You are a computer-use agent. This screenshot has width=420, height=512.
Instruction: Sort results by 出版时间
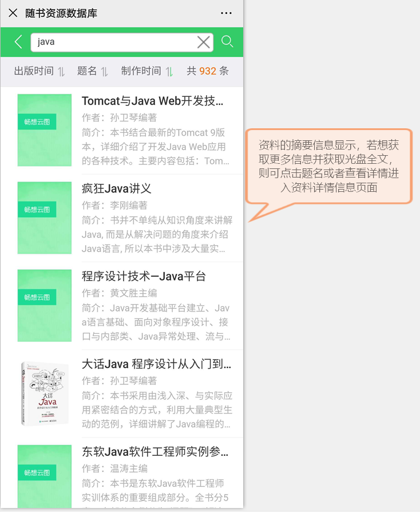coord(34,71)
